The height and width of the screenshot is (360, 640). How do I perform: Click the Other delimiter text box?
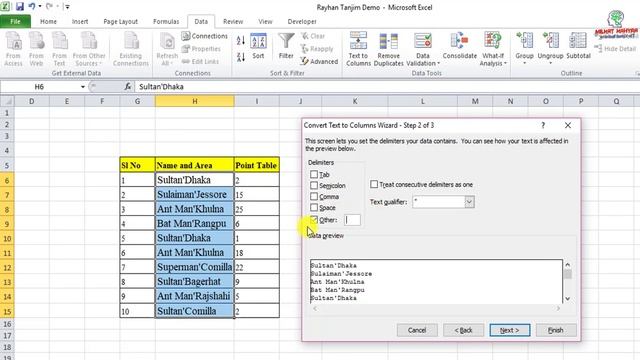(x=352, y=220)
